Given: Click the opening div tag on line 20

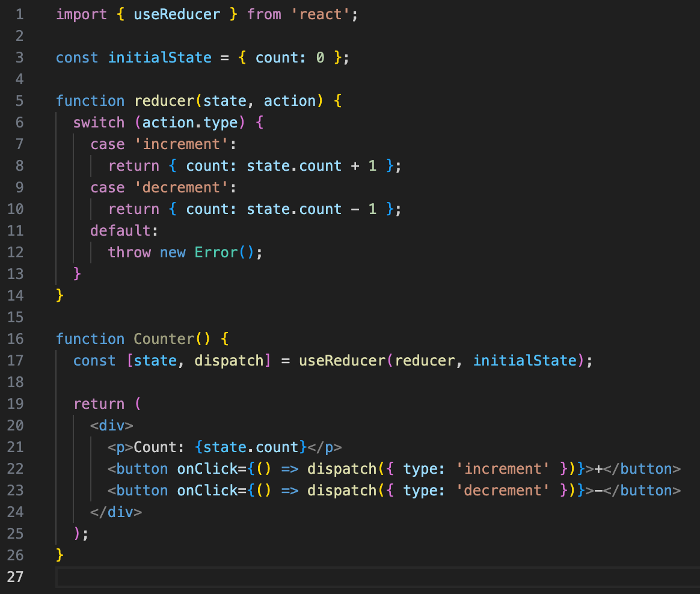Looking at the screenshot, I should click(111, 425).
